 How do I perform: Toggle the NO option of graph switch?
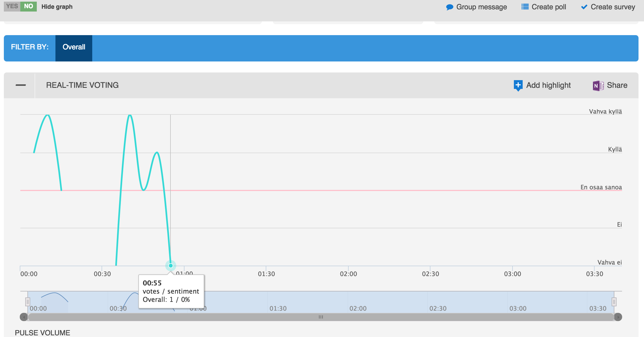(x=29, y=6)
